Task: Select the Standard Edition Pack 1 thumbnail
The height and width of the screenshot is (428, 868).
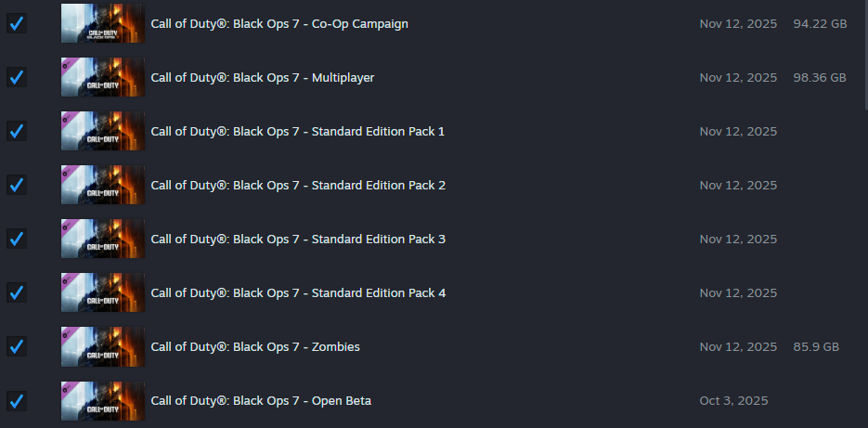Action: tap(102, 132)
